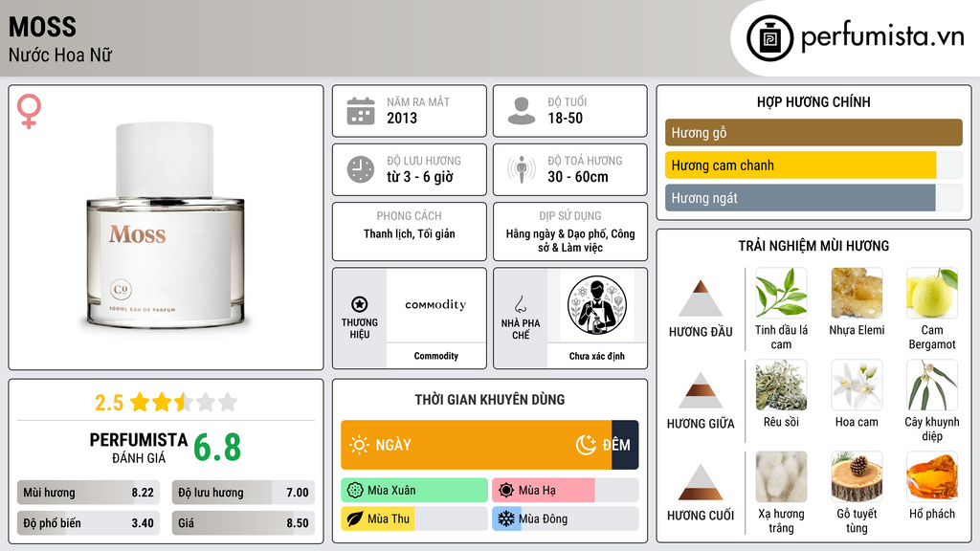Click the Gỗ tuyết tùng note image
Screen dimensions: 980x551
point(857,476)
